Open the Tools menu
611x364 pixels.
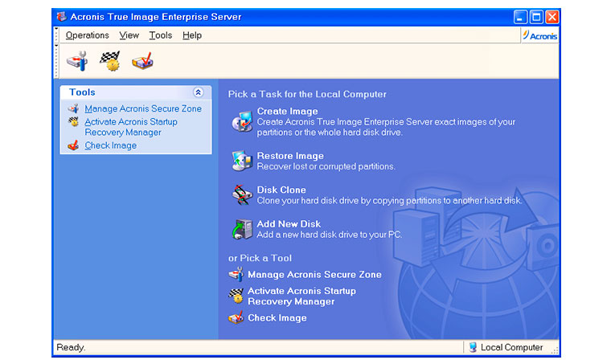pyautogui.click(x=161, y=35)
